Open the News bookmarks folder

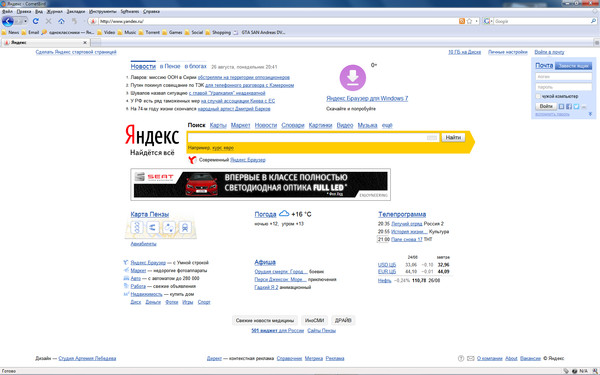coord(10,33)
